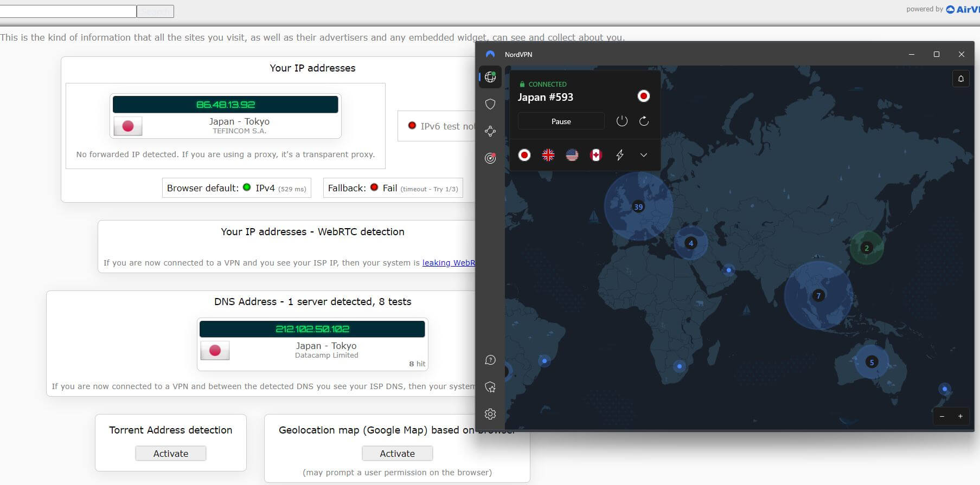The width and height of the screenshot is (980, 485).
Task: Click the Japan flag next to server name
Action: pyautogui.click(x=643, y=96)
